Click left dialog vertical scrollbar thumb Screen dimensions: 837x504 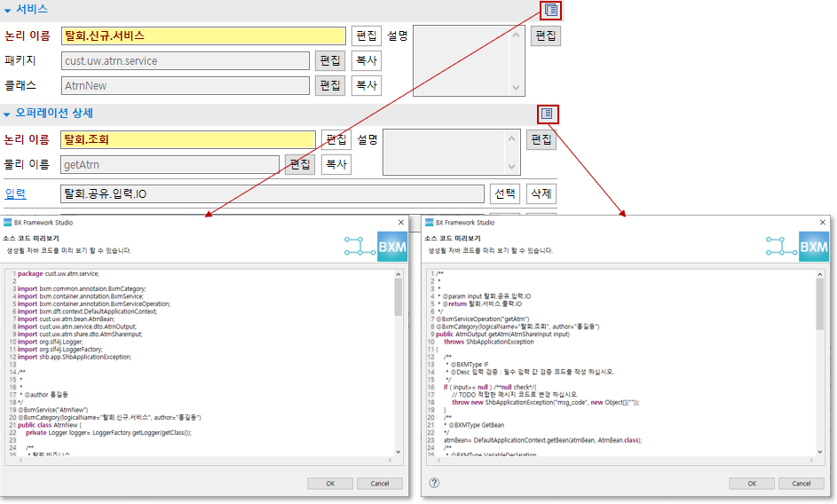tap(399, 297)
